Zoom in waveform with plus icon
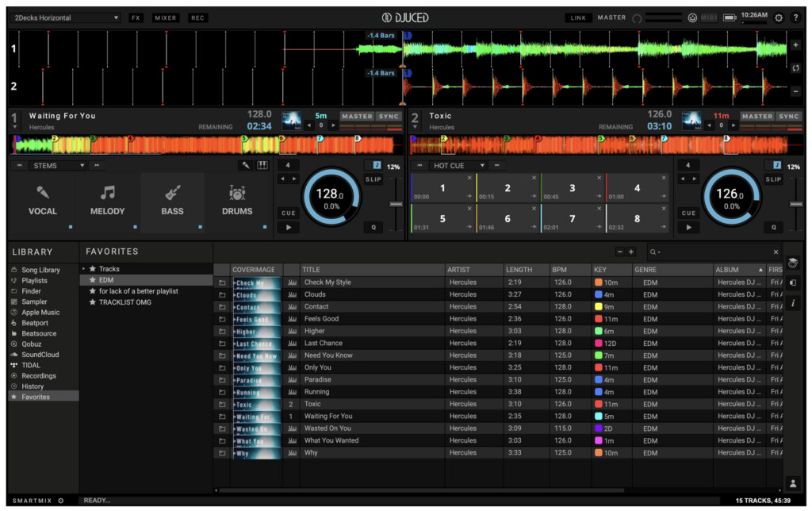This screenshot has width=812, height=511. [795, 45]
